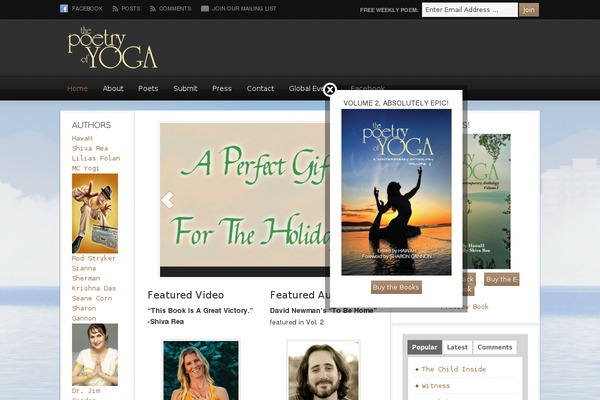Image resolution: width=600 pixels, height=400 pixels.
Task: Open the Submit menu item
Action: 185,88
